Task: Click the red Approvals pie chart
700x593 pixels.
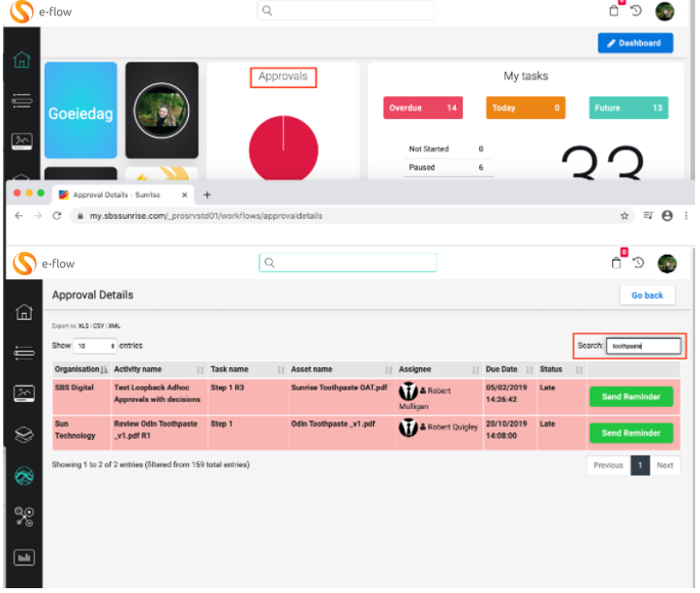Action: pos(284,148)
